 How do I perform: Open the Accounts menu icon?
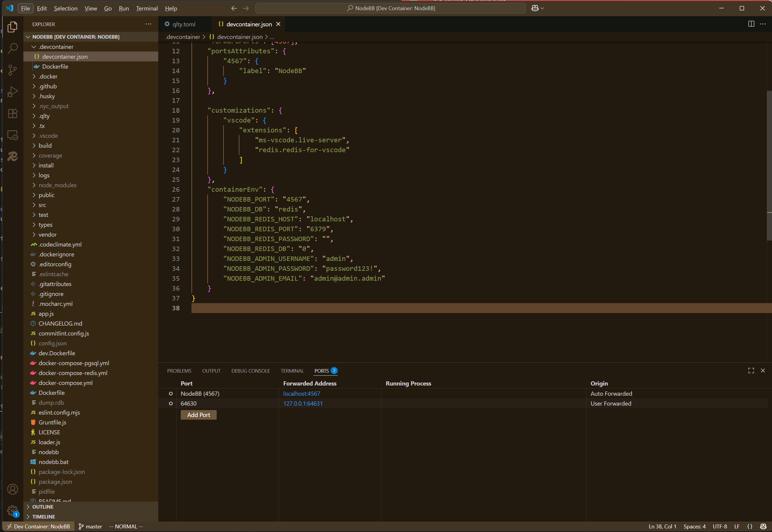point(12,489)
